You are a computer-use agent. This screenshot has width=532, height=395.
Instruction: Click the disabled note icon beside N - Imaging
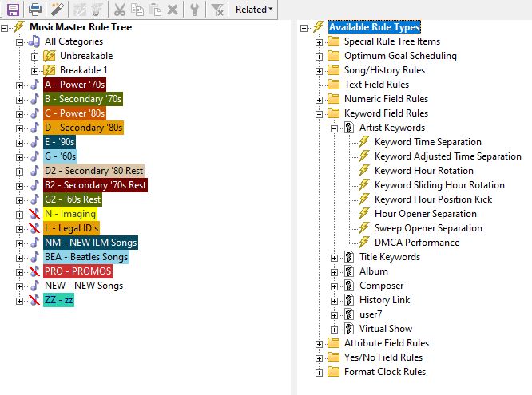(x=34, y=214)
